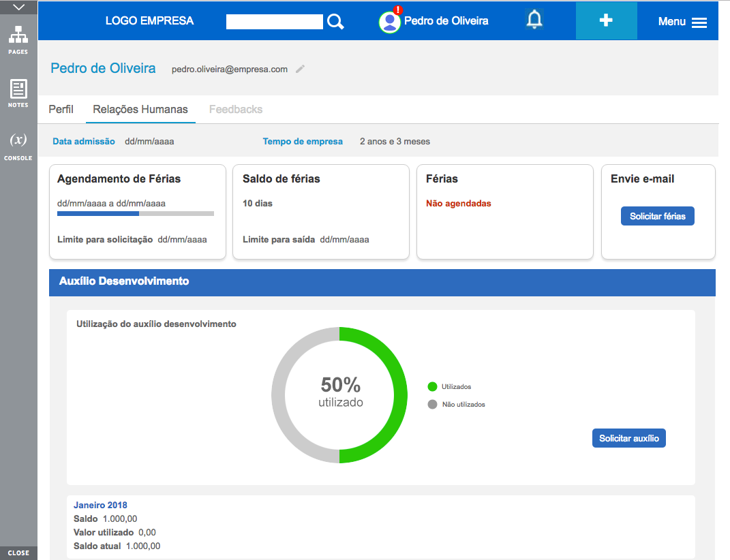Click inside the search input field

click(x=274, y=22)
